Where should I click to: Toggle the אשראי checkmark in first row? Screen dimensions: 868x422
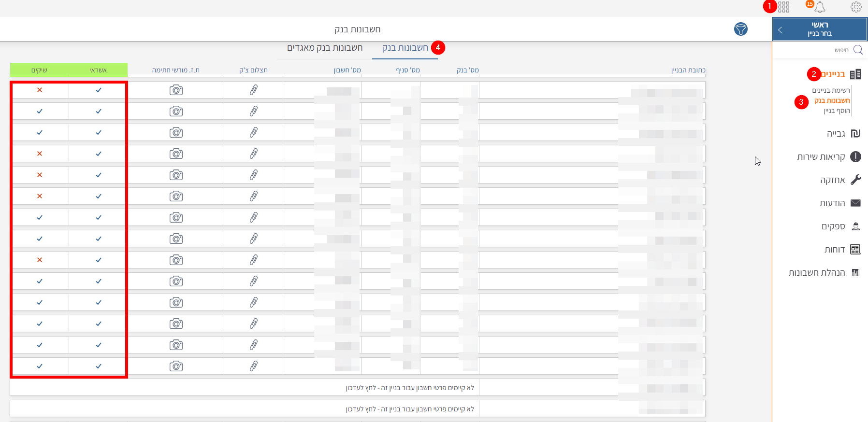pyautogui.click(x=99, y=90)
